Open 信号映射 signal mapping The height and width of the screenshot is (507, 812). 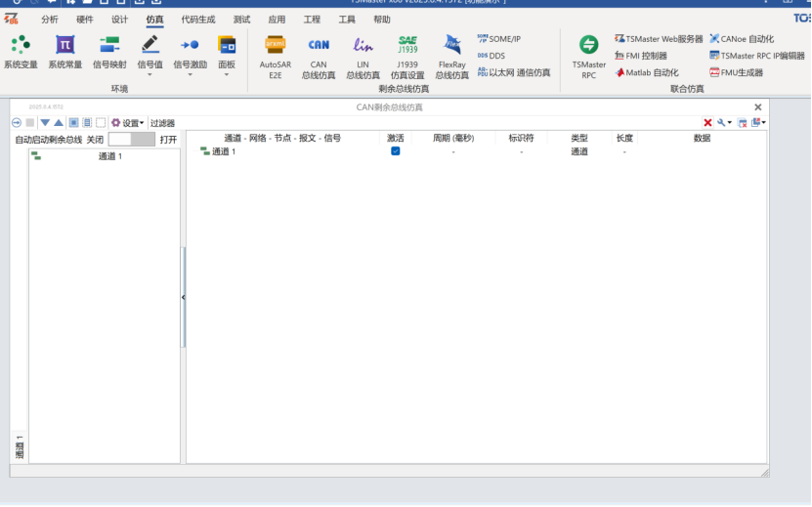pos(109,52)
